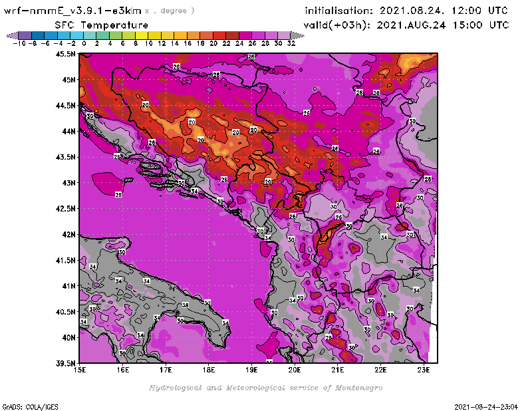Click the 40.5N latitude label
The image size is (532, 411).
coord(66,311)
